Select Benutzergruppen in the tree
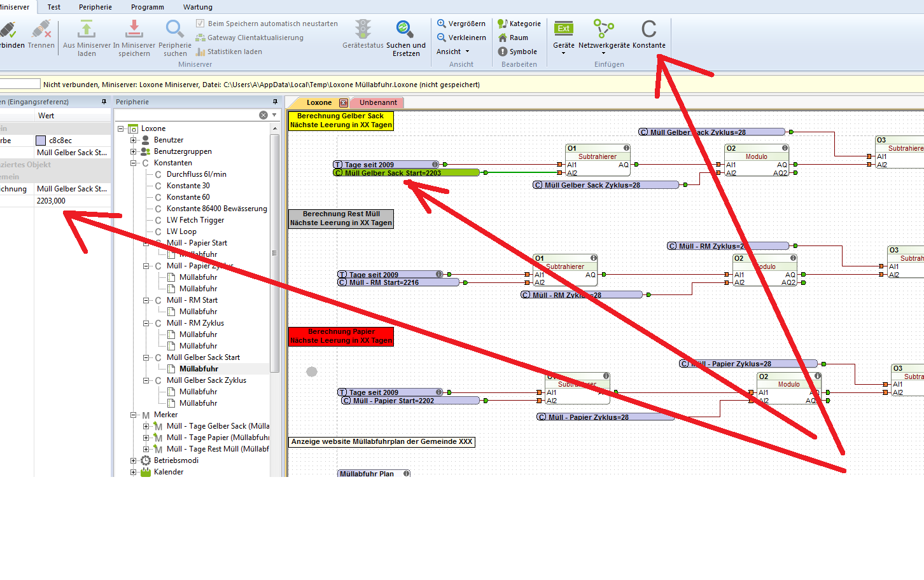The height and width of the screenshot is (580, 924). [183, 151]
